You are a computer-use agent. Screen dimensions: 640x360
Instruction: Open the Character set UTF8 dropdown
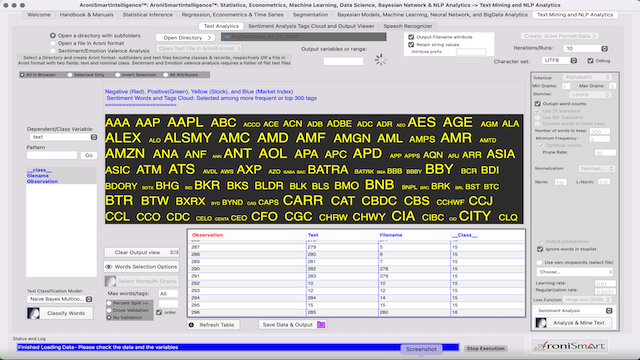(559, 60)
